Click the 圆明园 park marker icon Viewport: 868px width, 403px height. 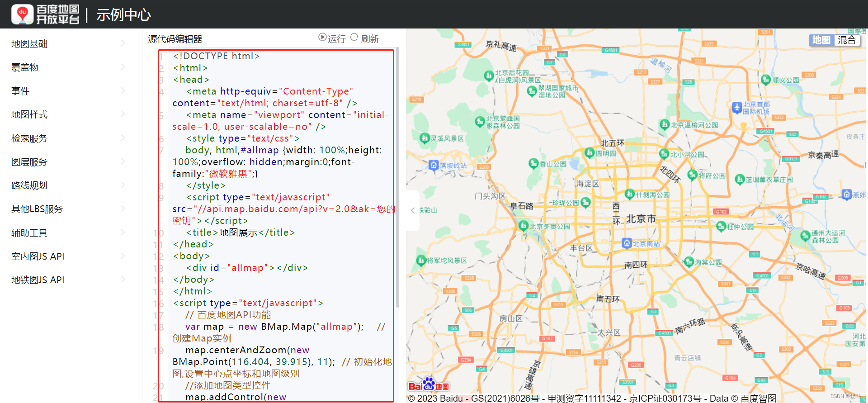(590, 153)
